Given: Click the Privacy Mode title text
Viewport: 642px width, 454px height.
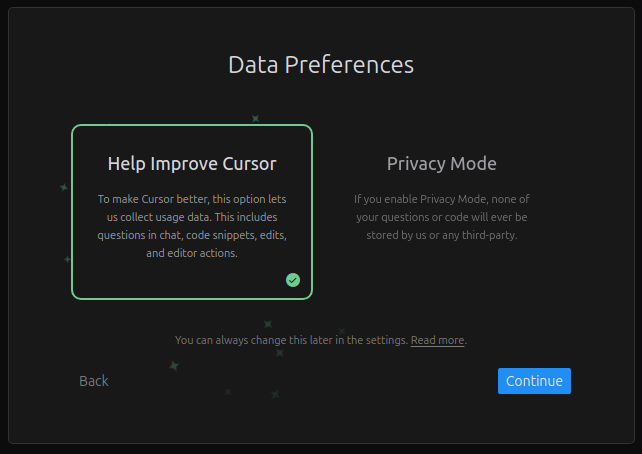Looking at the screenshot, I should point(441,164).
